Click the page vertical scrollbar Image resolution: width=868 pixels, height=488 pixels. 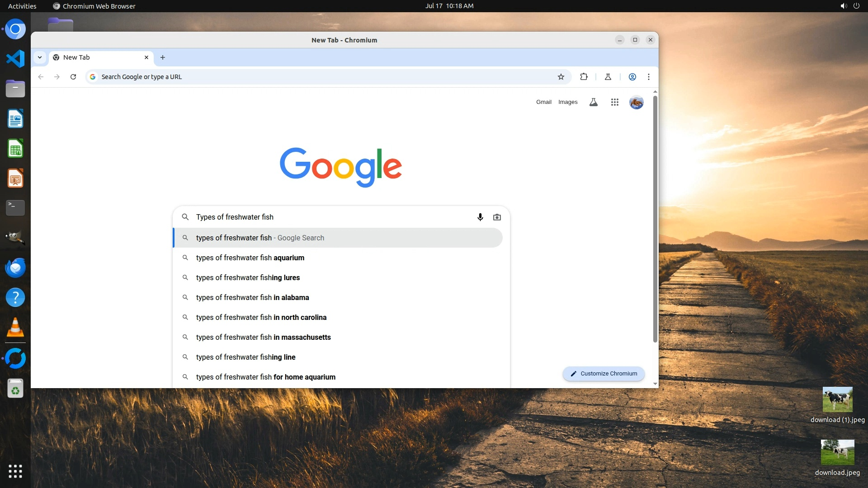[655, 217]
